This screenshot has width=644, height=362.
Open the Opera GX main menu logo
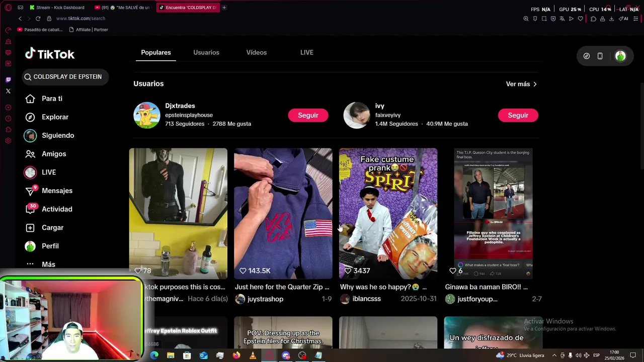point(8,8)
